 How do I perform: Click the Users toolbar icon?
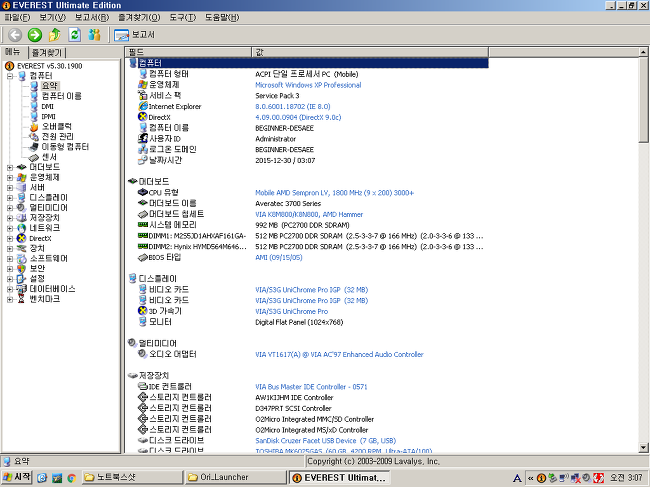click(x=95, y=35)
